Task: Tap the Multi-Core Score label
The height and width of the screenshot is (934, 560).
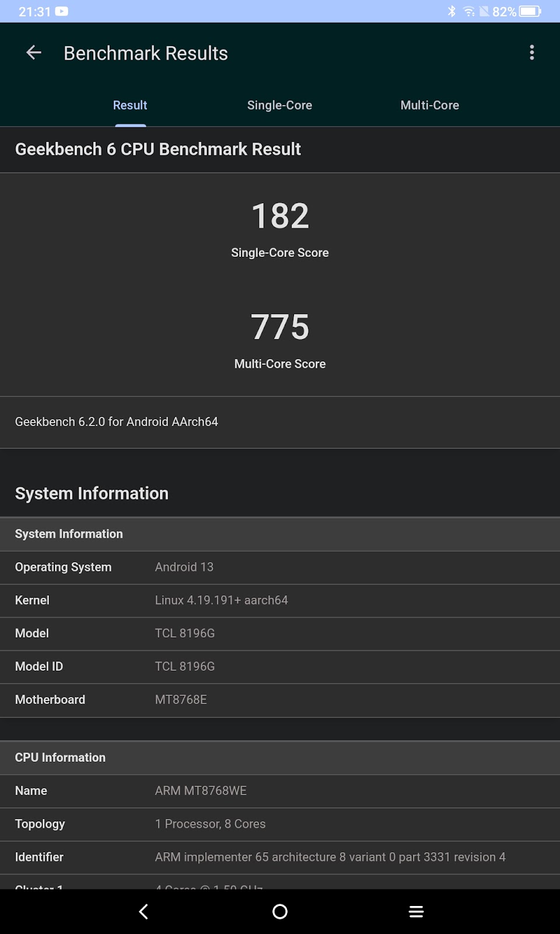Action: (x=280, y=364)
